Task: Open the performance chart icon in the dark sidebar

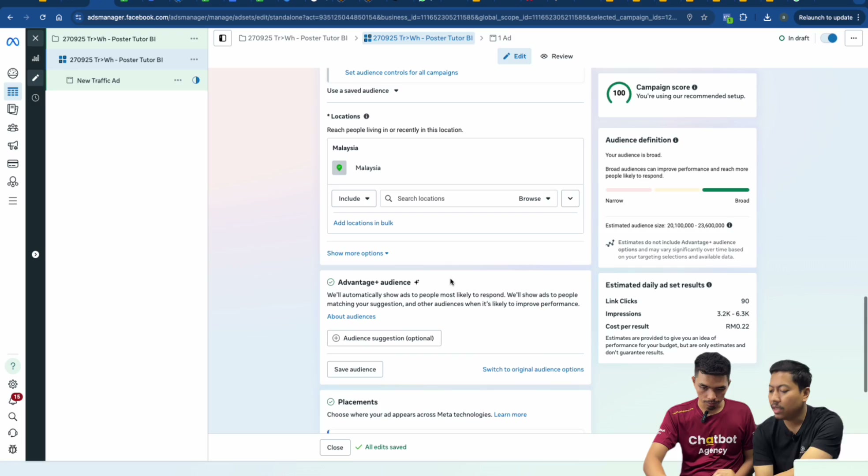Action: point(36,58)
